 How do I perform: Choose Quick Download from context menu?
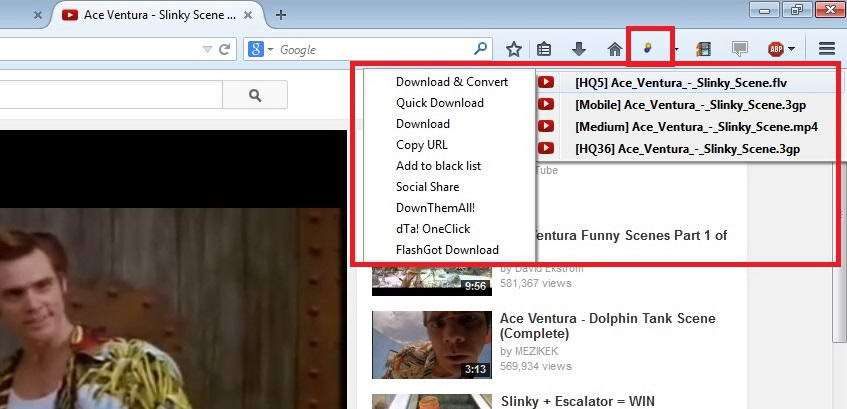[440, 103]
